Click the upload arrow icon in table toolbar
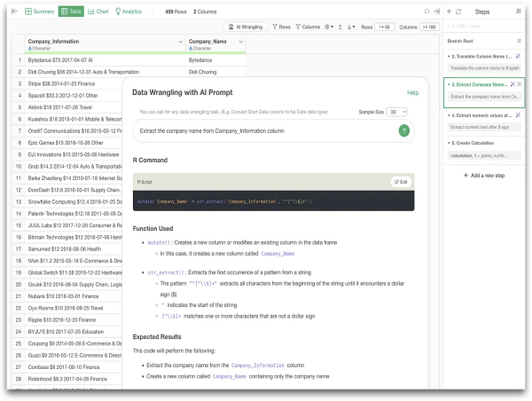532x401 pixels. click(340, 27)
